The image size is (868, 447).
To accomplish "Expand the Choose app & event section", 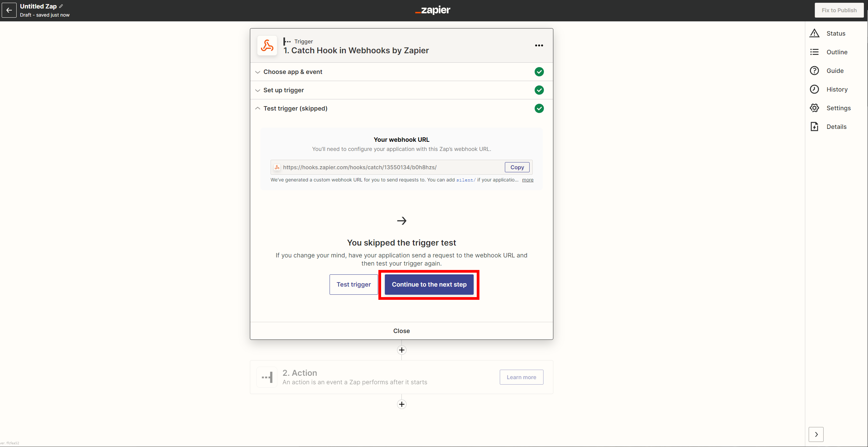I will point(293,72).
